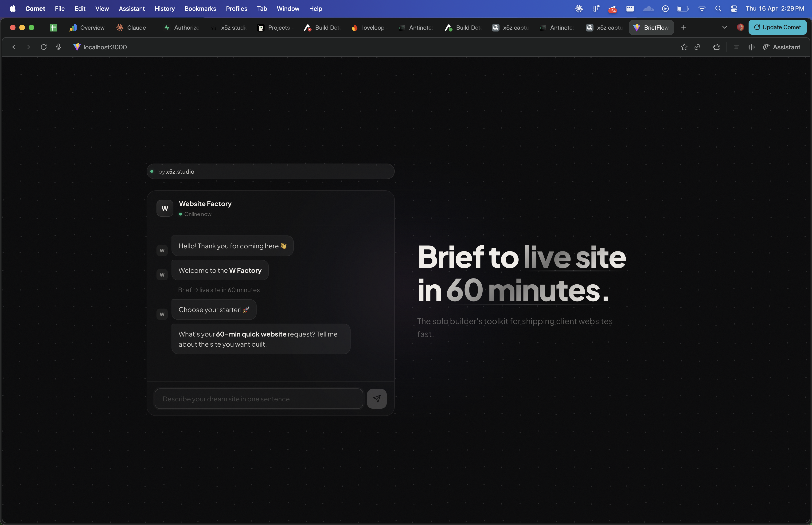
Task: Open reader mode icon in toolbar
Action: pos(736,47)
